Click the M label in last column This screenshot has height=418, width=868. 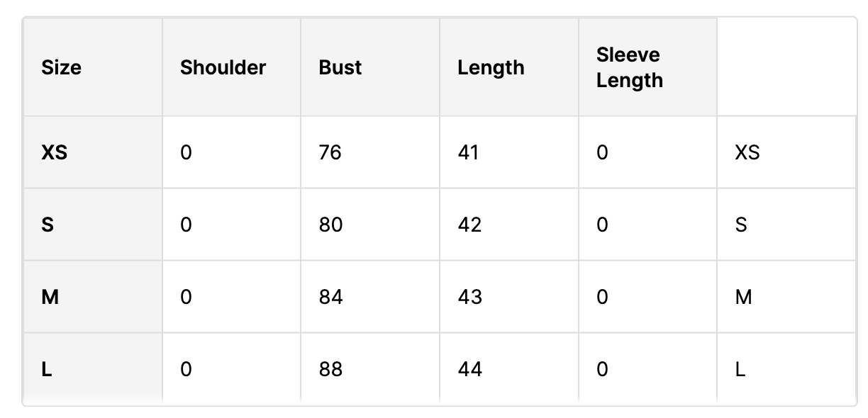[x=743, y=297]
